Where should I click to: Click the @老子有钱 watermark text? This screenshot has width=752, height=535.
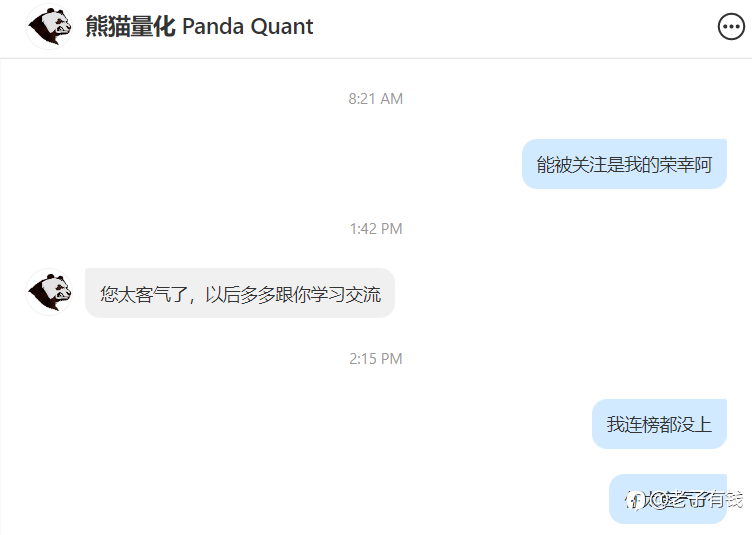click(x=695, y=500)
